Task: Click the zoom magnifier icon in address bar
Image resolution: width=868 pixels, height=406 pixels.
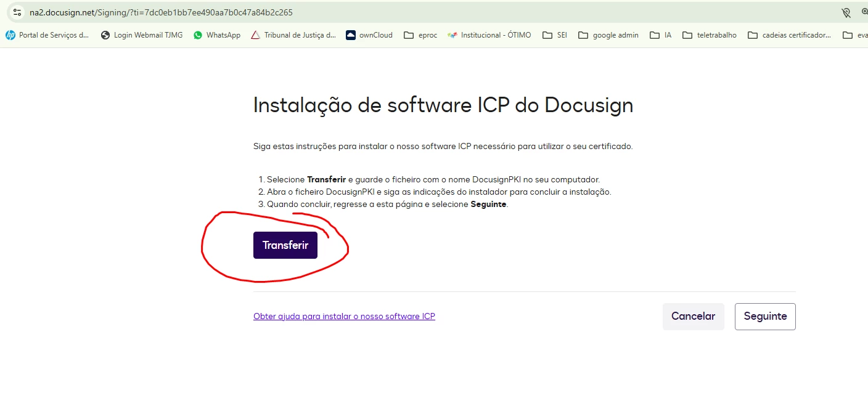Action: click(864, 12)
